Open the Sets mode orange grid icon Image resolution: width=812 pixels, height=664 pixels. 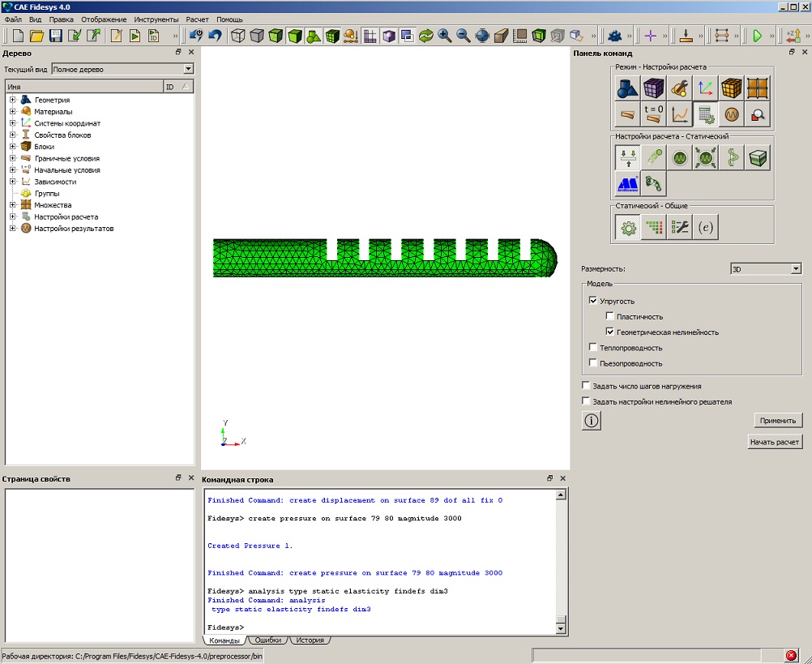tap(757, 88)
